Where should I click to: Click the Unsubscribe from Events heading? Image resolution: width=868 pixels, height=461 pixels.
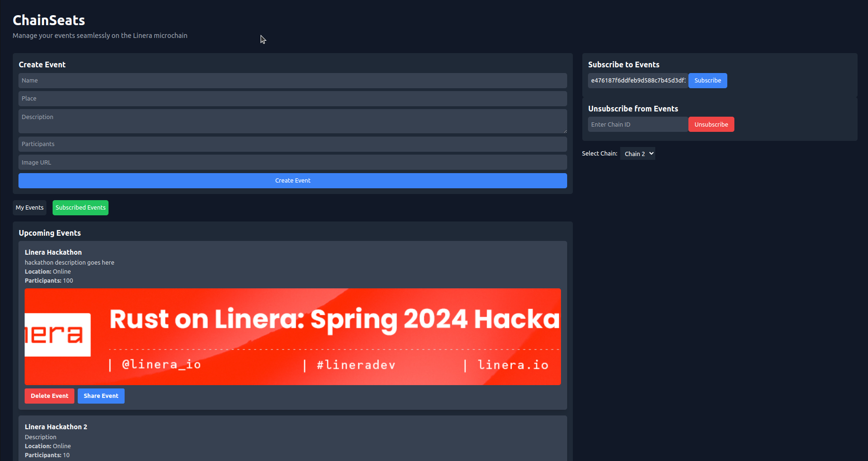633,109
